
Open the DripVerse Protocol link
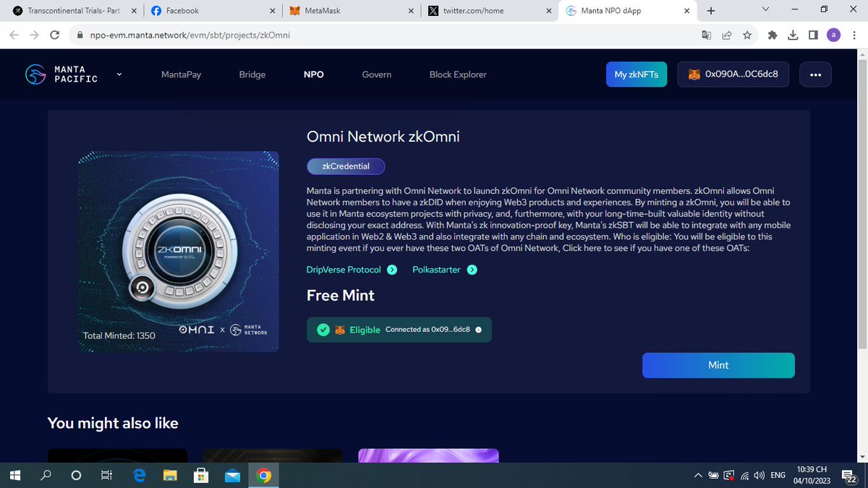click(x=344, y=270)
